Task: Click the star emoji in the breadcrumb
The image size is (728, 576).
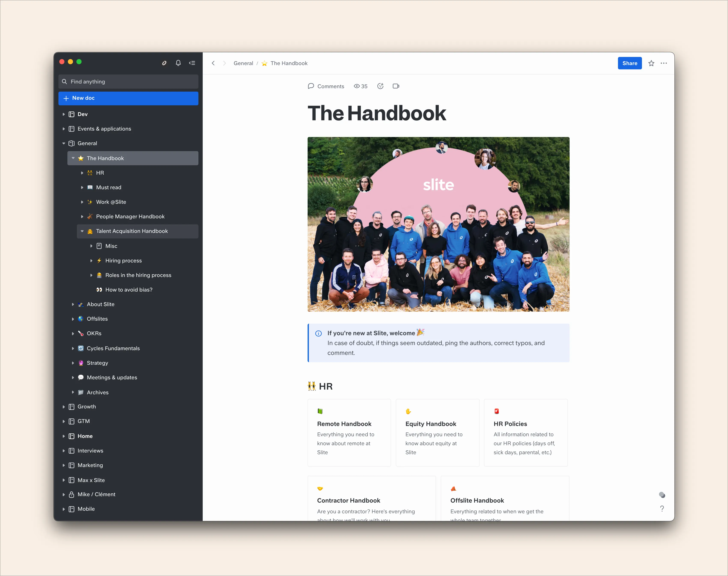Action: click(264, 63)
